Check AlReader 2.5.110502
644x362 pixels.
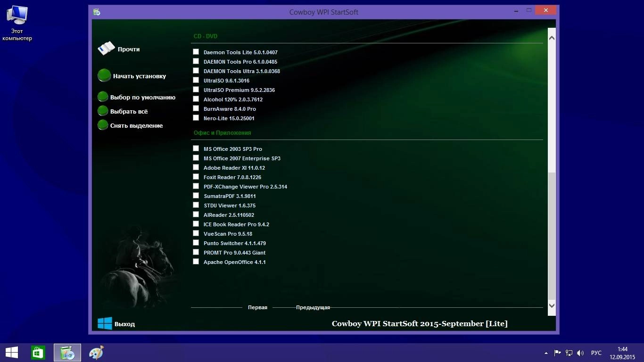(x=196, y=214)
